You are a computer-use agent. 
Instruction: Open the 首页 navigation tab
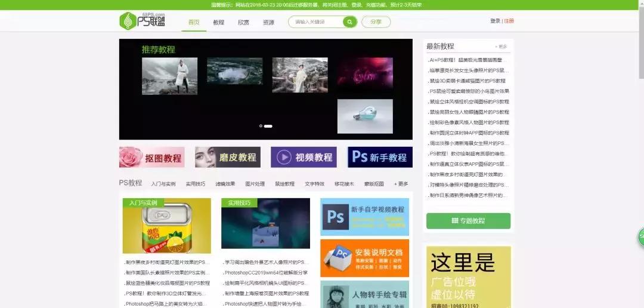(194, 22)
